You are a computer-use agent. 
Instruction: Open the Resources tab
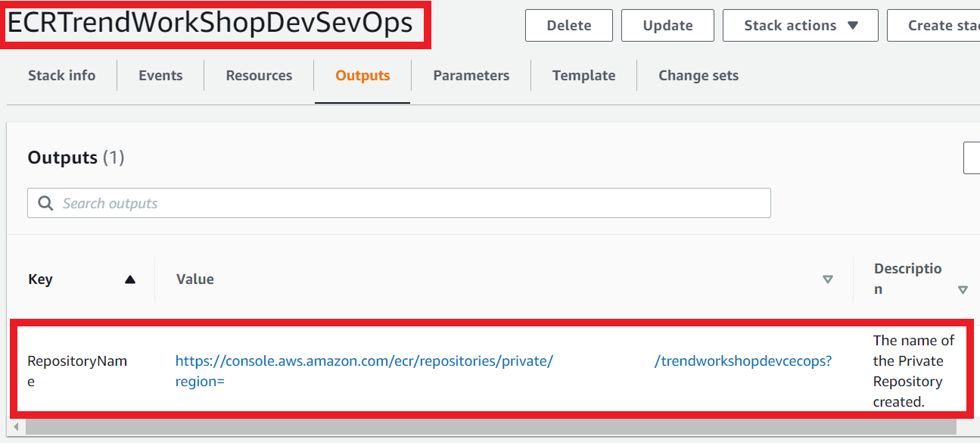pos(259,76)
